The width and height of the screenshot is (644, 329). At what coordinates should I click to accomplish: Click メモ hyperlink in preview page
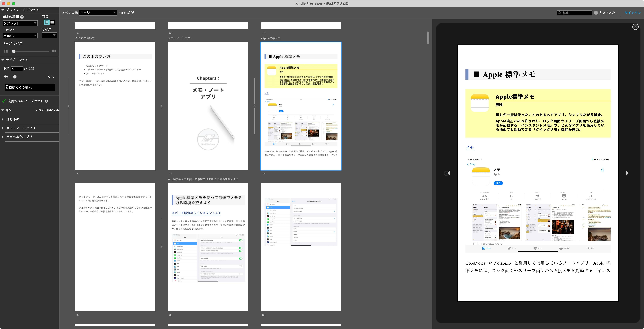[470, 147]
